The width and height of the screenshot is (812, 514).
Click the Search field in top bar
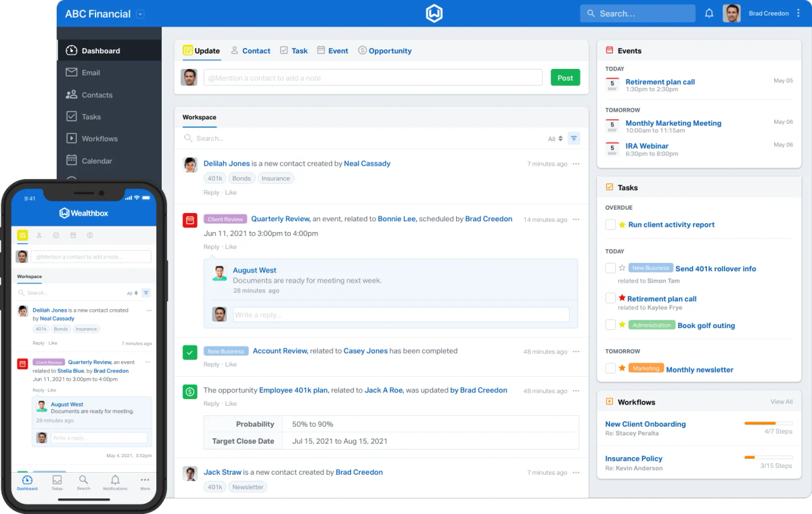pyautogui.click(x=637, y=14)
